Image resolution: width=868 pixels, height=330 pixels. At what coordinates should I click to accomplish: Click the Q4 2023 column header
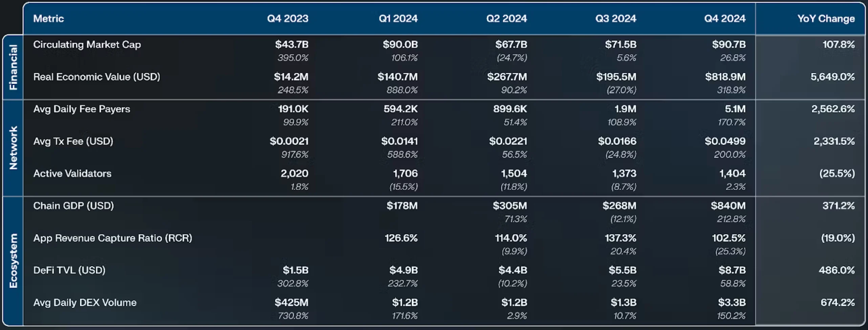coord(287,18)
